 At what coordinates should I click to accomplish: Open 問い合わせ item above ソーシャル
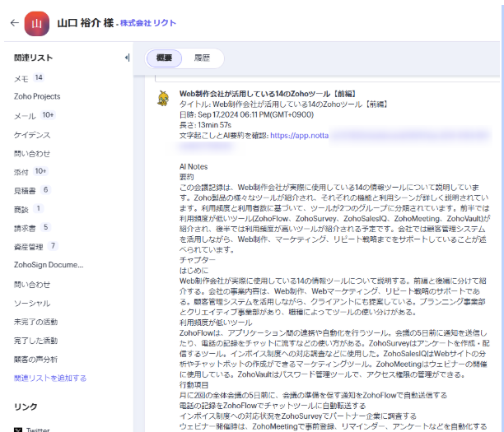(x=32, y=285)
